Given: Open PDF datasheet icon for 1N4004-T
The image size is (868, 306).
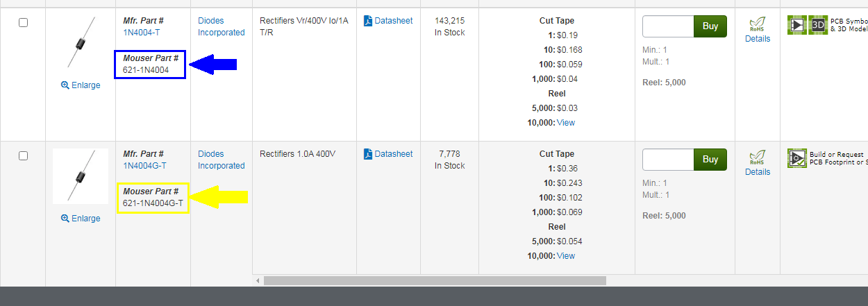Looking at the screenshot, I should [368, 21].
